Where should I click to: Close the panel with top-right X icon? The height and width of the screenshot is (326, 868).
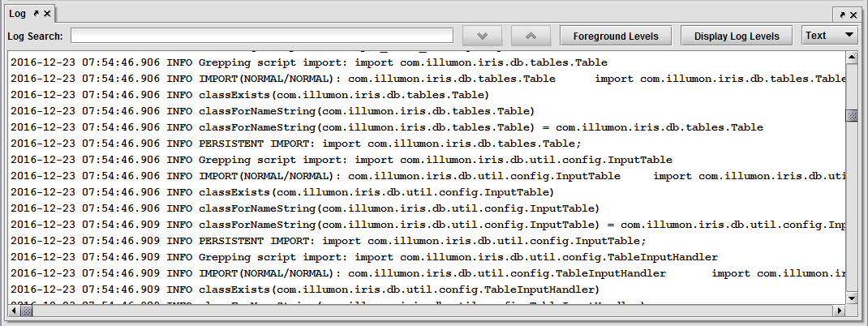pyautogui.click(x=853, y=15)
